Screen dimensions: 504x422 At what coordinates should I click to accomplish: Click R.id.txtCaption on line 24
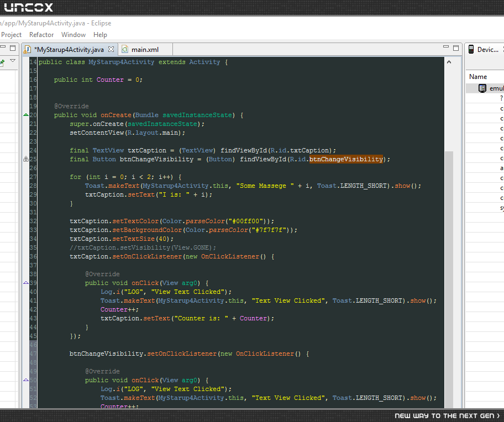(300, 150)
